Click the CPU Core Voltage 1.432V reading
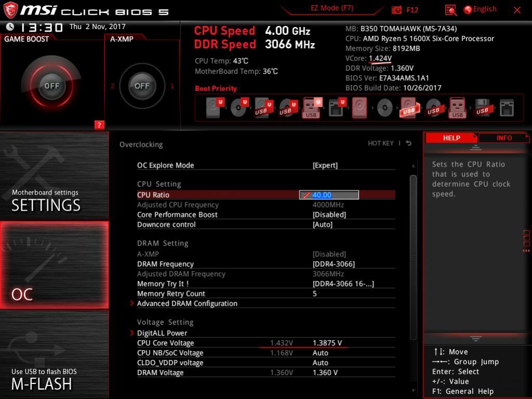This screenshot has width=532, height=399. click(282, 343)
